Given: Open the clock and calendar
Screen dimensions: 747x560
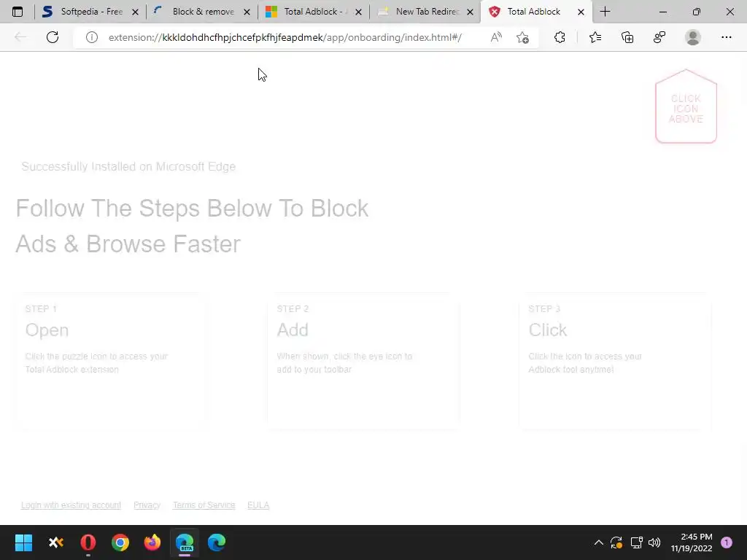Looking at the screenshot, I should click(x=692, y=542).
